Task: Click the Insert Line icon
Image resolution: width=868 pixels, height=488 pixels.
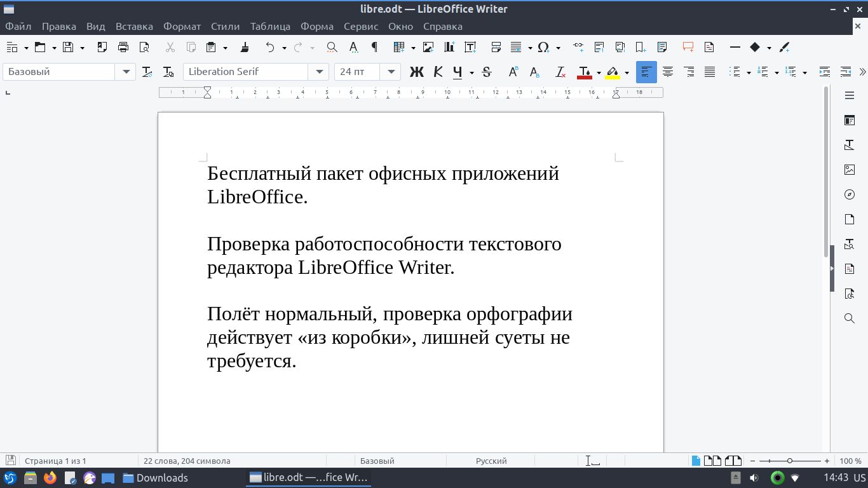Action: [x=735, y=47]
